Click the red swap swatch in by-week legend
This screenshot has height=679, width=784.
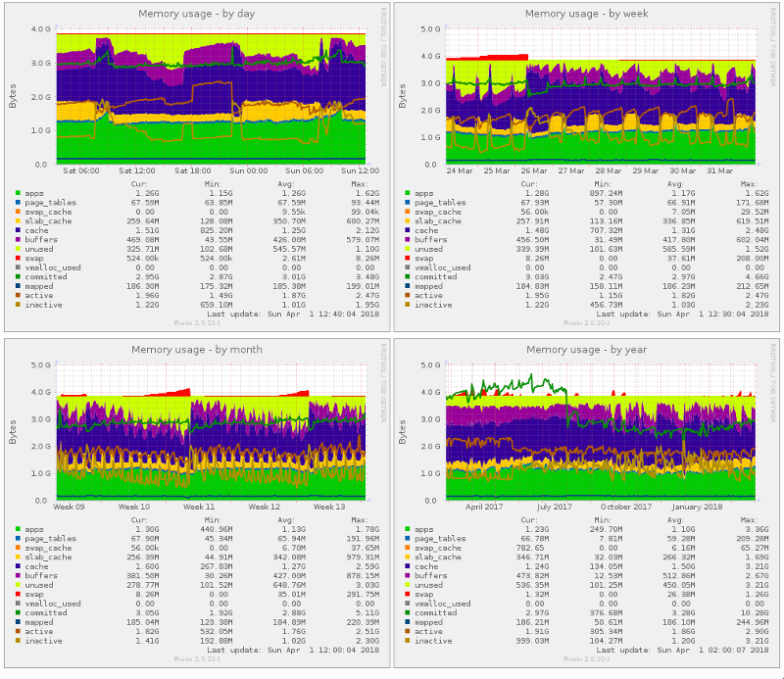(x=406, y=258)
